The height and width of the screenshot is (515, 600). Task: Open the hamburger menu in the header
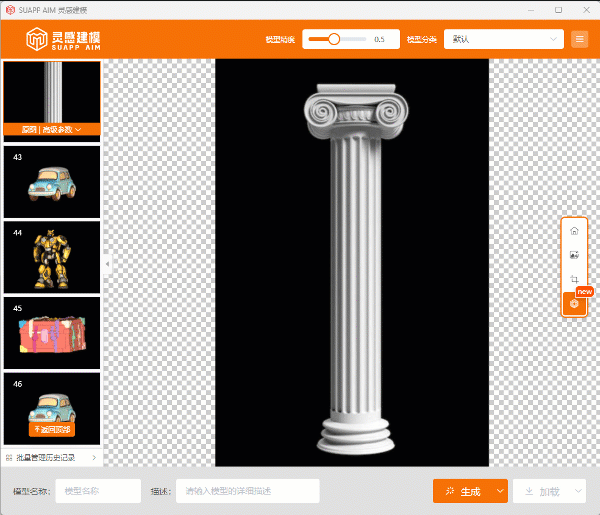click(x=580, y=39)
